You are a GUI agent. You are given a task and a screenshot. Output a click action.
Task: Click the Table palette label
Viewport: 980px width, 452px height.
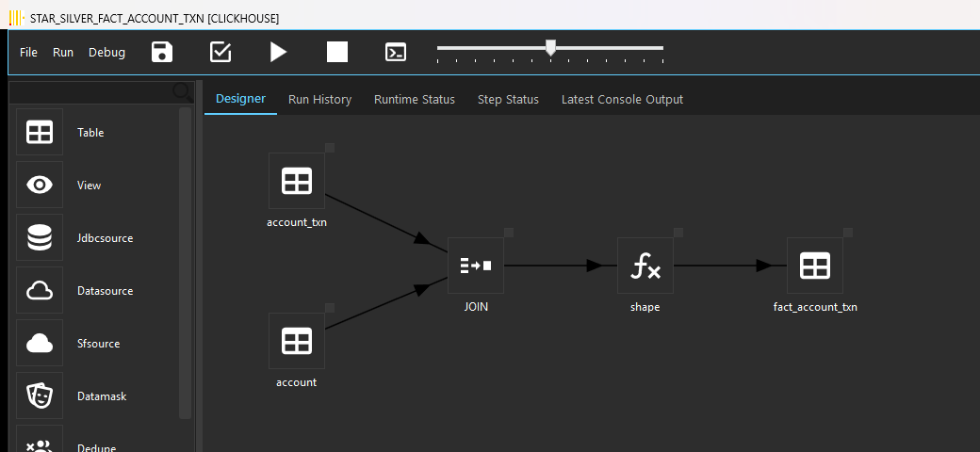[90, 133]
